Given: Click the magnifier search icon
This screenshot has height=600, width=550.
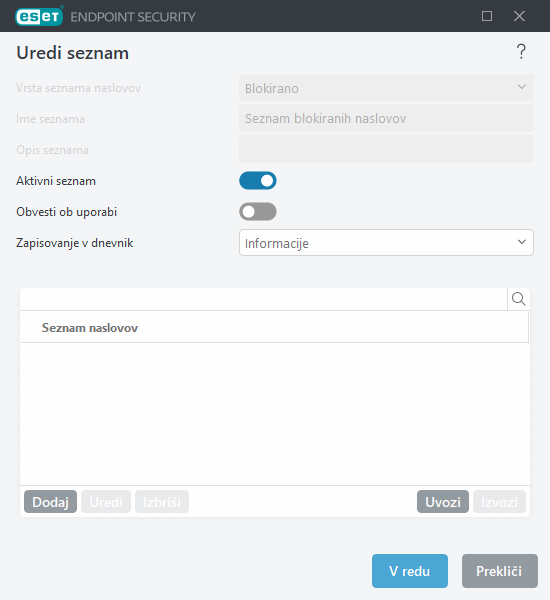Looking at the screenshot, I should (x=519, y=299).
